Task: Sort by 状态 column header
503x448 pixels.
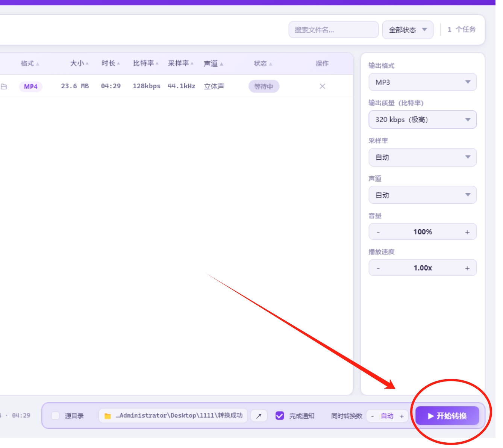Action: [x=263, y=64]
